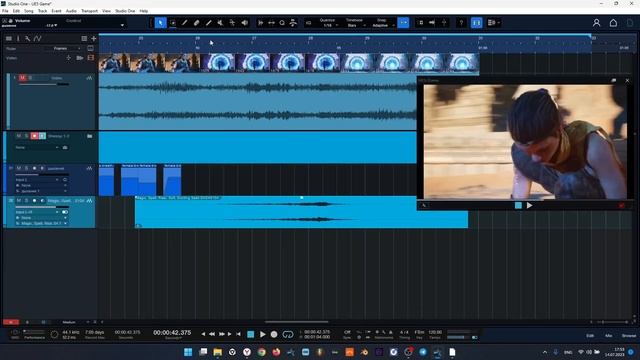Select the Range tool

[173, 23]
